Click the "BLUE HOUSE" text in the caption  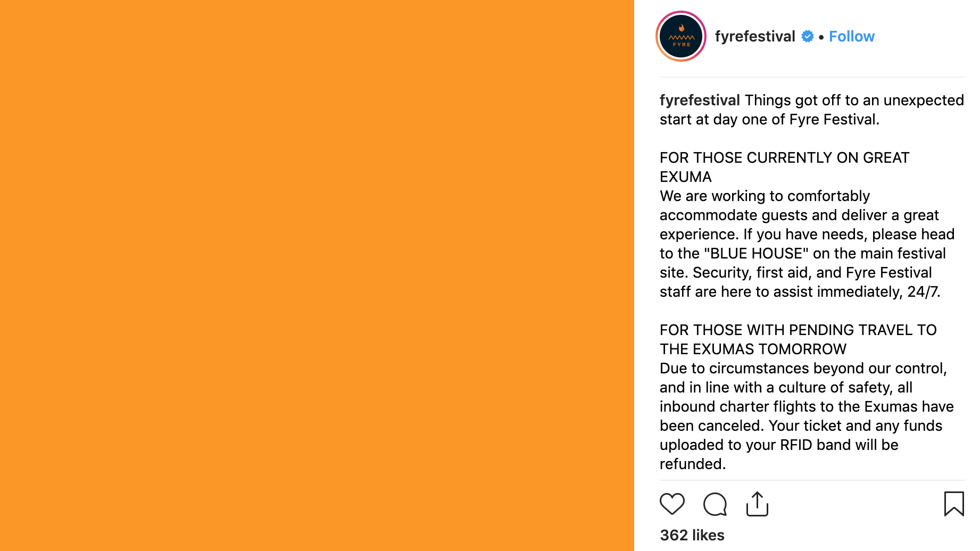point(755,254)
